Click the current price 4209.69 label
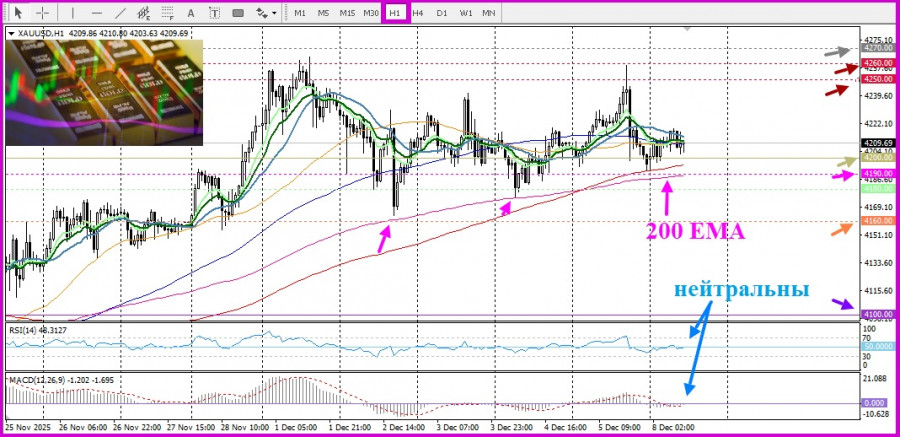 877,143
